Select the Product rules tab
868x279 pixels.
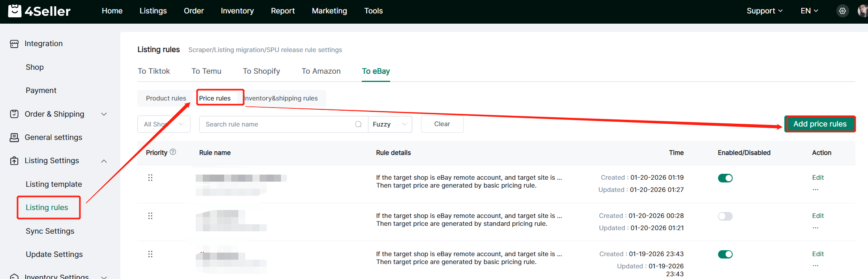tap(166, 99)
